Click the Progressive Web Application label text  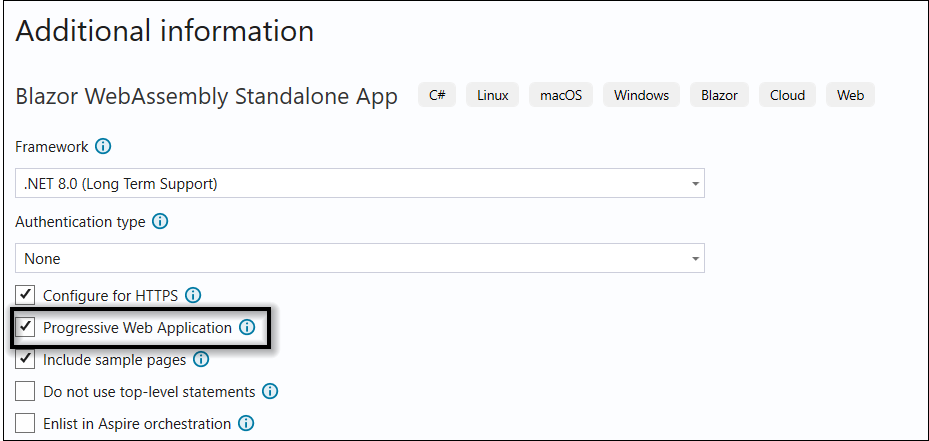pos(137,328)
